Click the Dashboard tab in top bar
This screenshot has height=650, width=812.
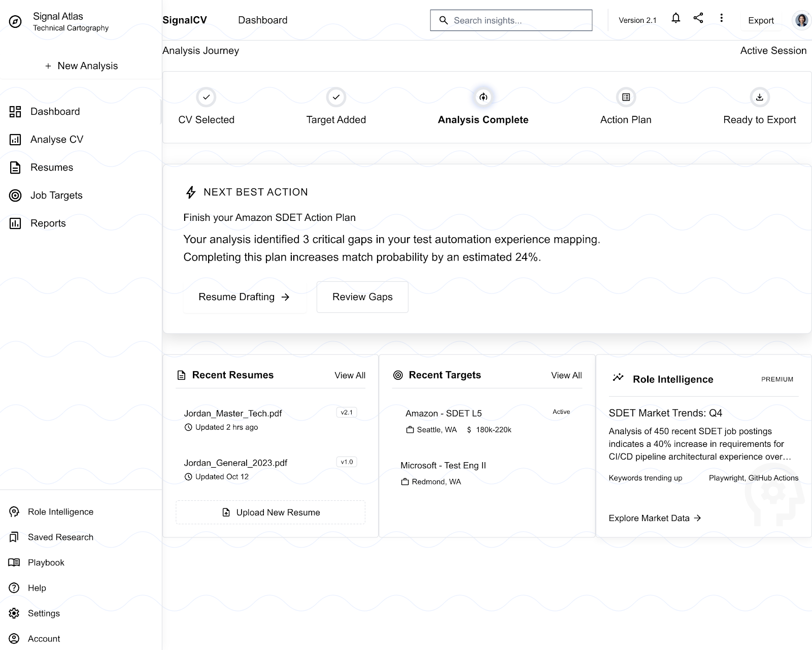pyautogui.click(x=262, y=20)
